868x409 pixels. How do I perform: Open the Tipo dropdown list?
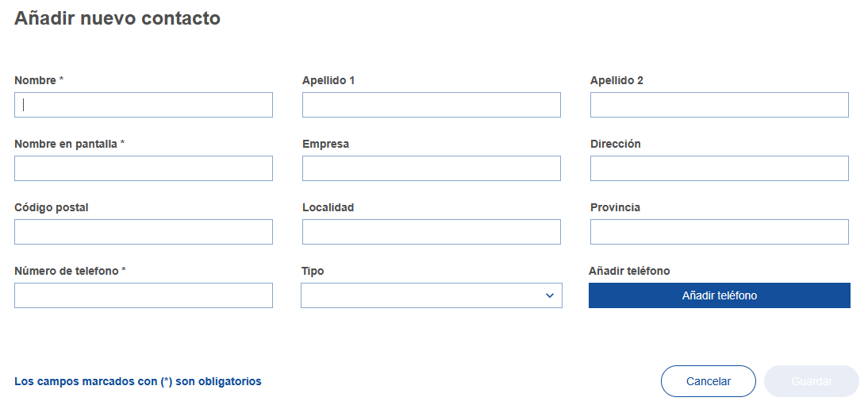[421, 295]
